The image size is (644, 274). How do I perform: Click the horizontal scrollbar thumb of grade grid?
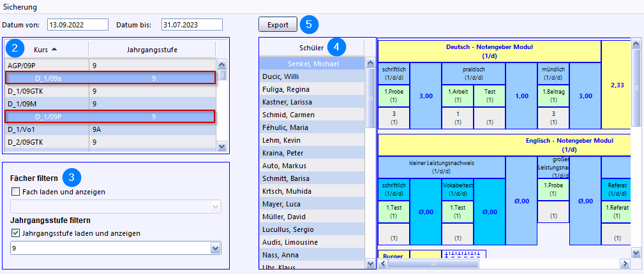pos(435,263)
